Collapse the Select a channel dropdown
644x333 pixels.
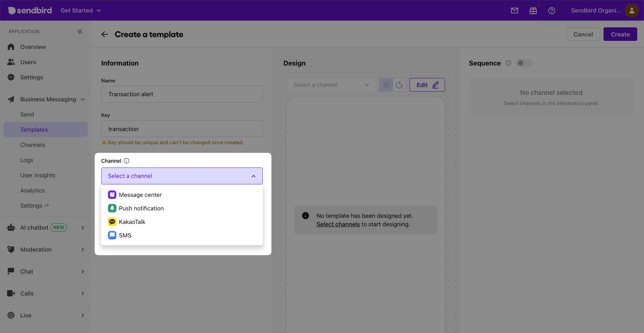coord(253,176)
